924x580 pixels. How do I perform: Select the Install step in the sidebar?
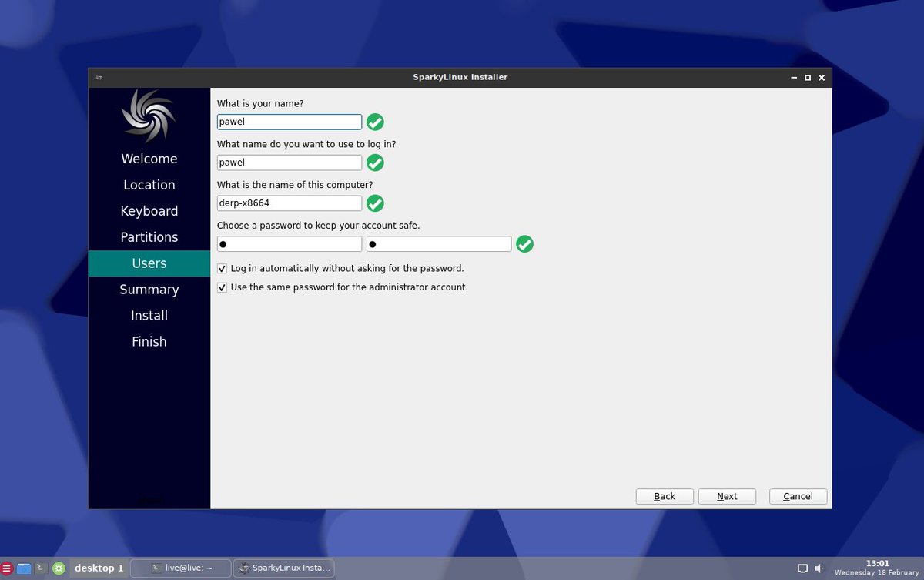click(x=149, y=316)
